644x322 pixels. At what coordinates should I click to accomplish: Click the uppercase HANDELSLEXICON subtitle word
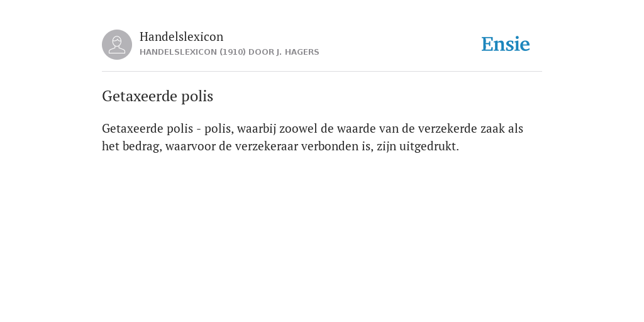click(178, 52)
